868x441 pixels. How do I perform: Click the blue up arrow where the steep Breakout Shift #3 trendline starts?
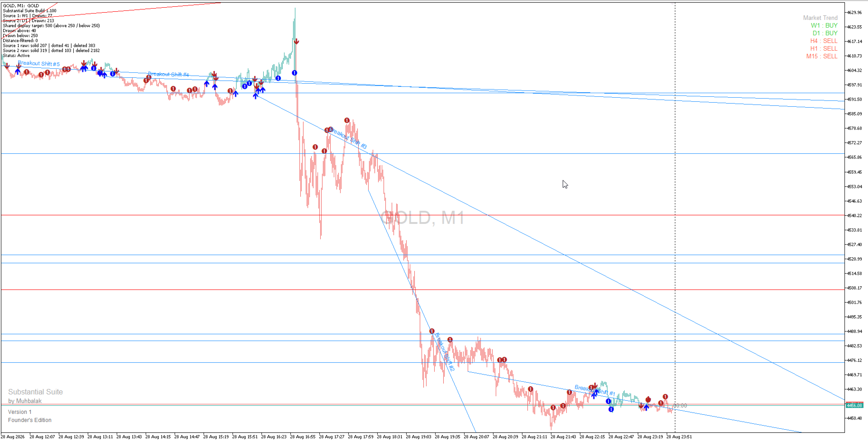[x=256, y=96]
